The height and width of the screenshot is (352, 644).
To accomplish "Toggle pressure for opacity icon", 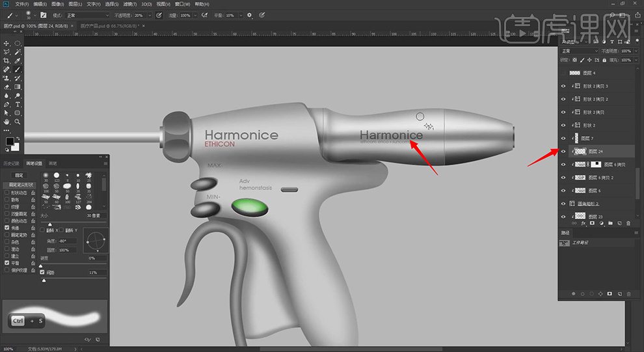I will click(159, 15).
